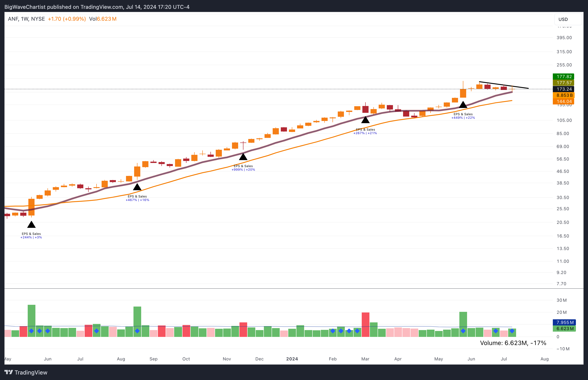The height and width of the screenshot is (380, 588).
Task: Click the 'Volume: 6.623M, -17%' text annotation
Action: point(513,343)
